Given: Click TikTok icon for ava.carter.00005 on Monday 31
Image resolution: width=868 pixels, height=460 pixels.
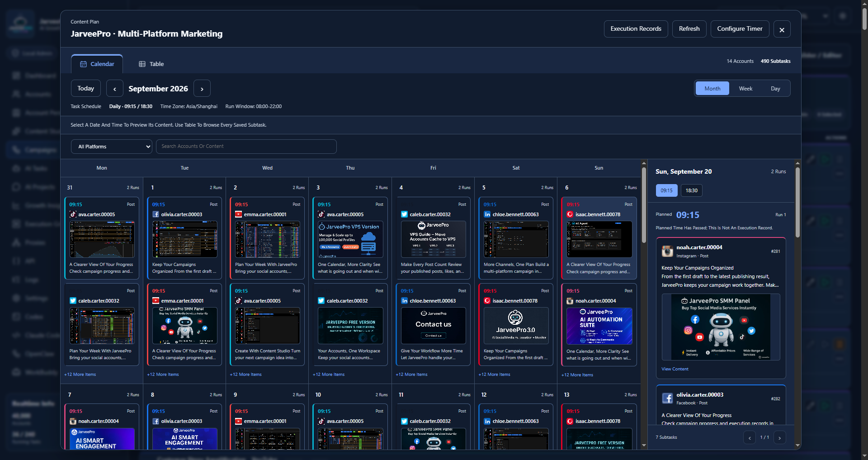Looking at the screenshot, I should coord(73,214).
